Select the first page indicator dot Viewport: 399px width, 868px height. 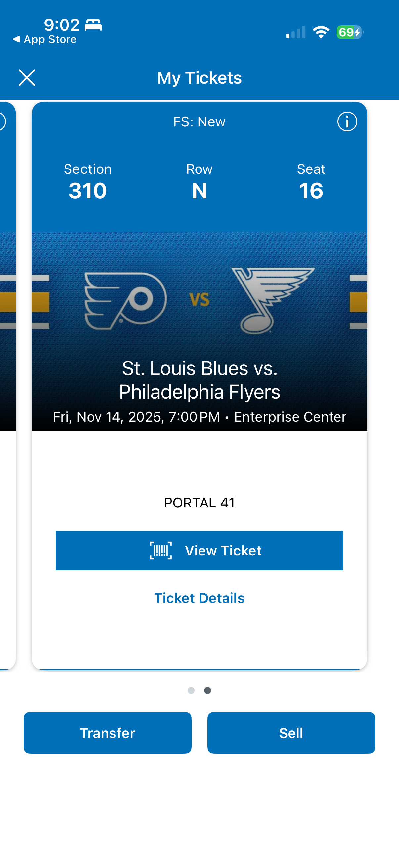tap(191, 691)
